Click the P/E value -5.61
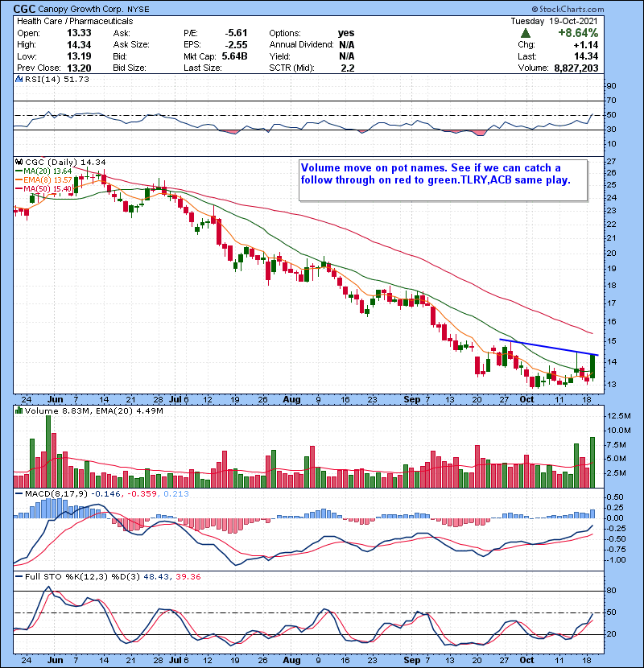This screenshot has height=668, width=644. 236,33
